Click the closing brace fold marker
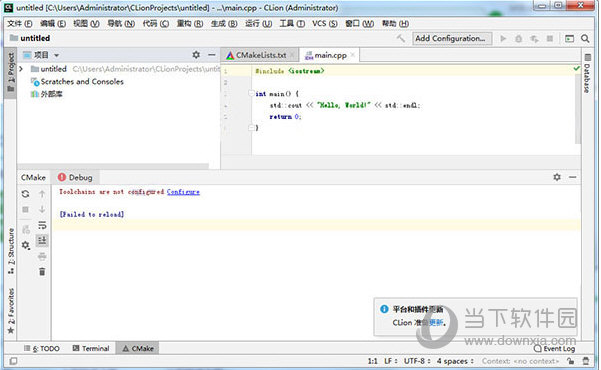 click(251, 128)
